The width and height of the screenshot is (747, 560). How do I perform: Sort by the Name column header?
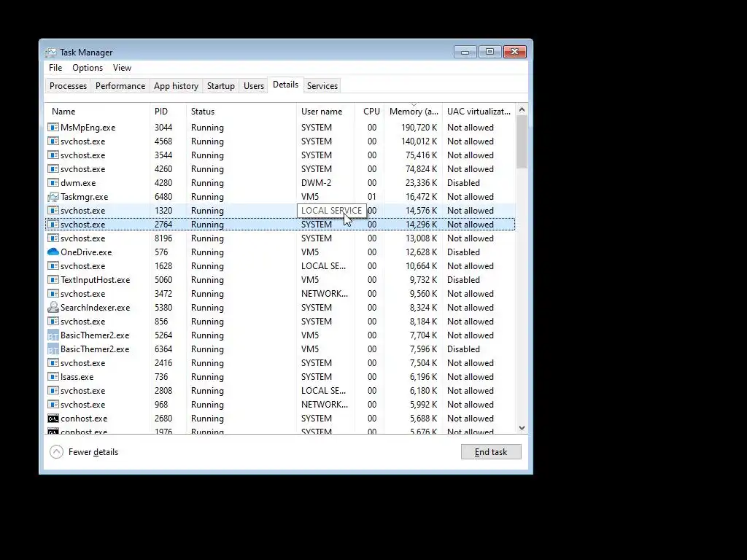pos(97,112)
